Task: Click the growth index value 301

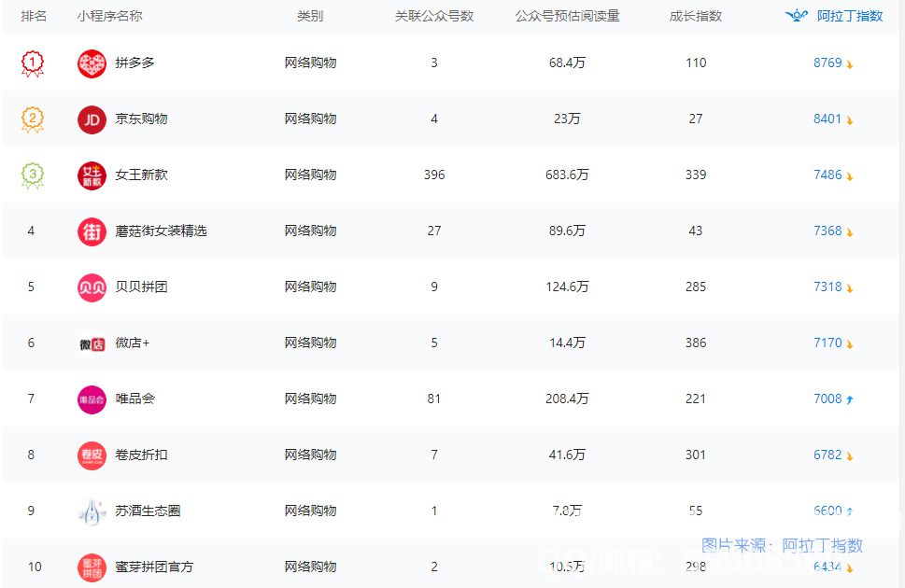Action: (696, 455)
